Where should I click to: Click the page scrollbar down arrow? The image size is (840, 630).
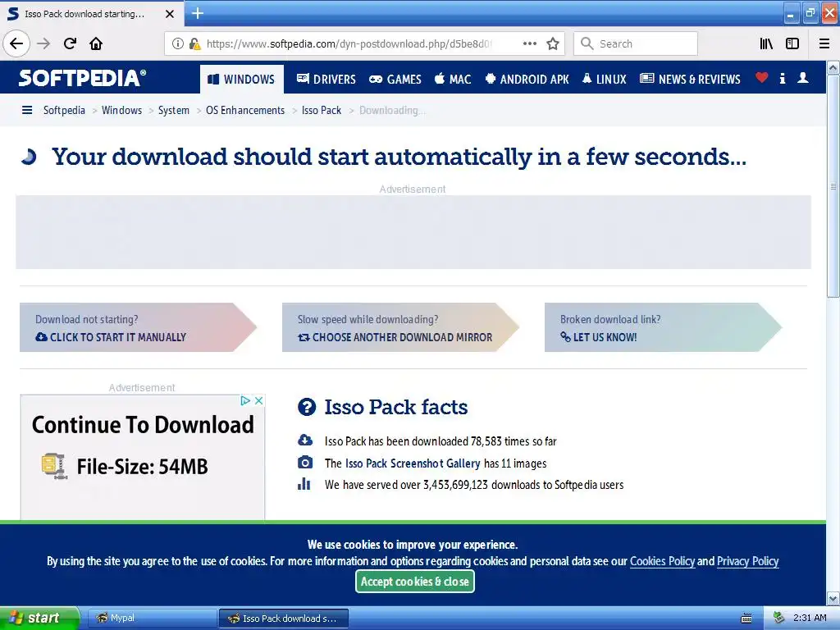tap(833, 598)
